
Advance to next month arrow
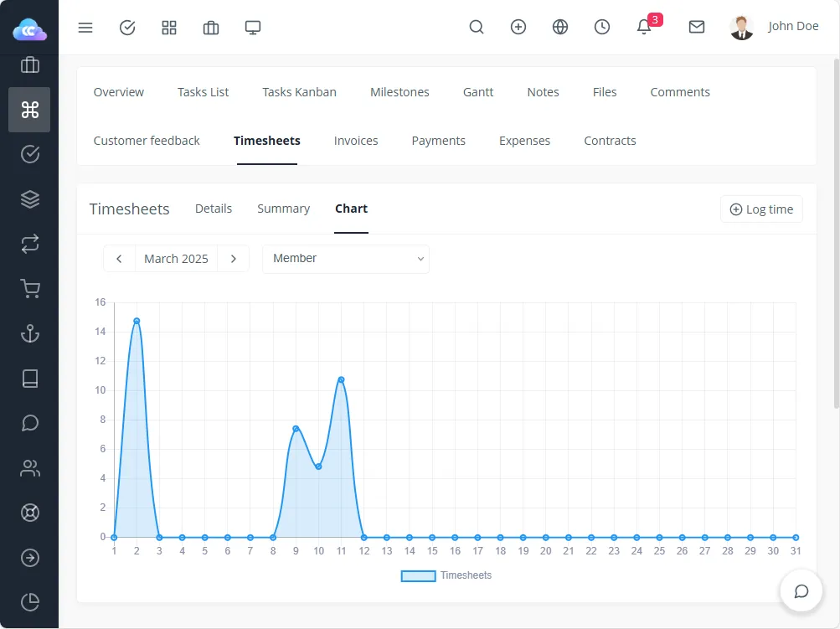point(234,259)
